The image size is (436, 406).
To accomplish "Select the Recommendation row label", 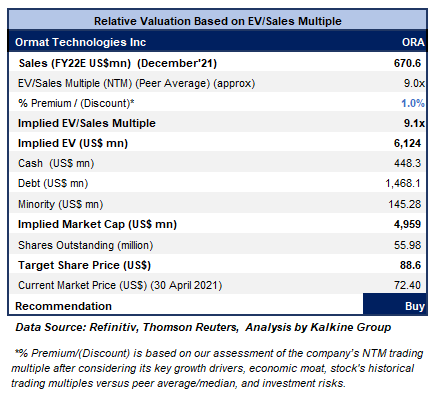I will [x=63, y=306].
